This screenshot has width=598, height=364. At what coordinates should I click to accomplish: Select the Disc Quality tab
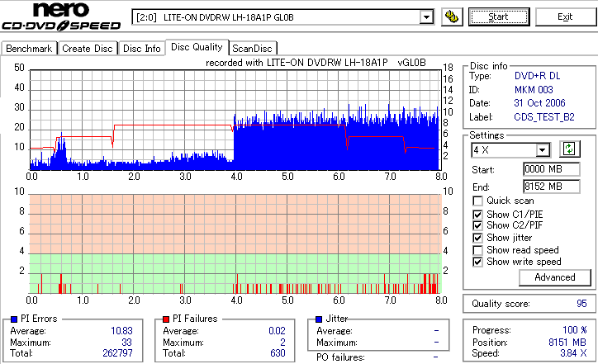click(x=197, y=47)
